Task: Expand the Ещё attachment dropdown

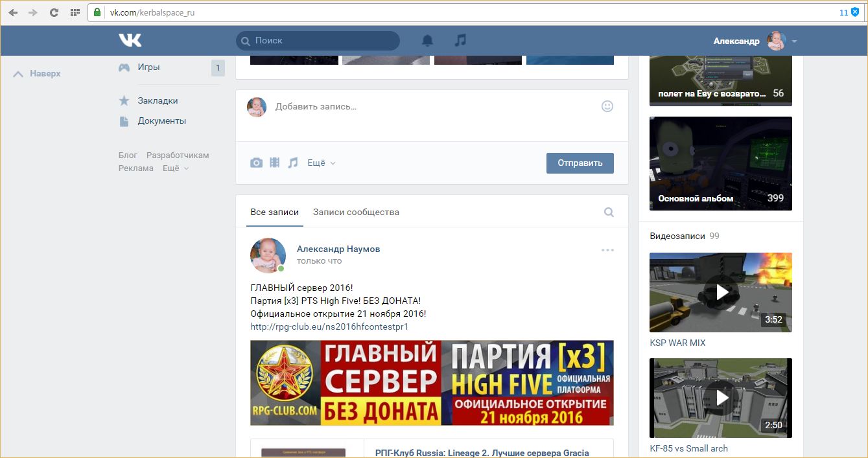Action: coord(322,163)
